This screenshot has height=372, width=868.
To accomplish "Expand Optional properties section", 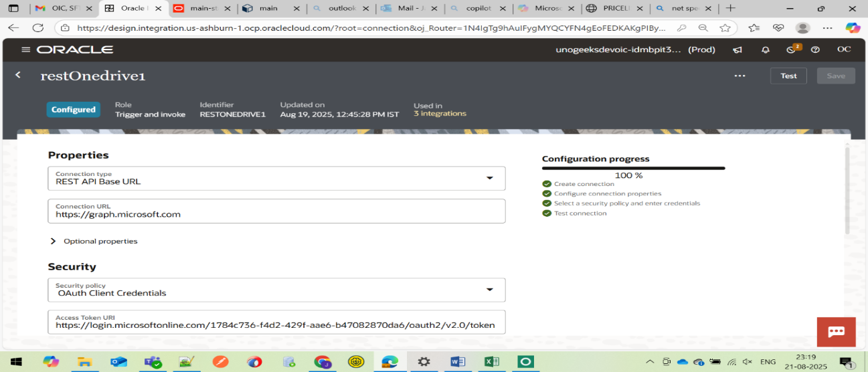I will point(94,241).
